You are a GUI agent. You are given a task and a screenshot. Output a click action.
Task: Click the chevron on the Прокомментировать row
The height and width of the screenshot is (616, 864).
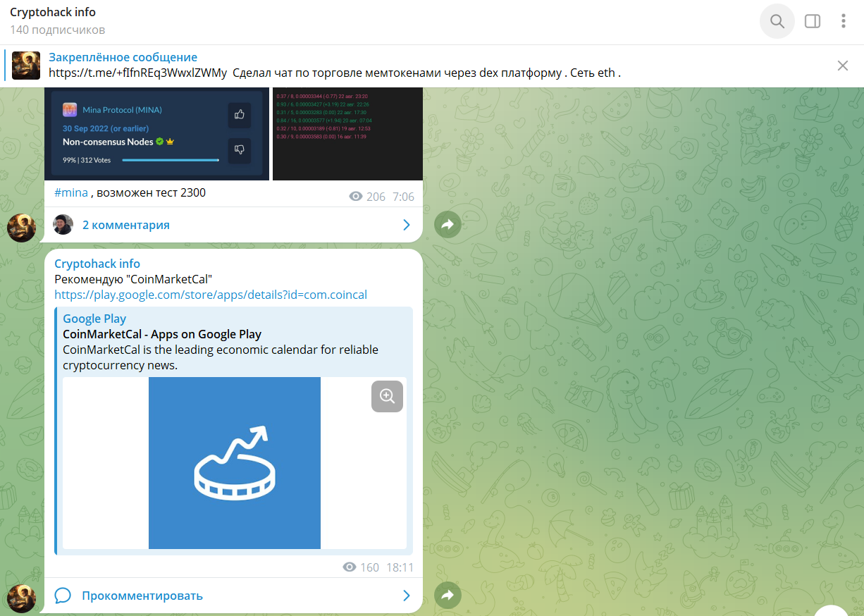click(x=407, y=596)
